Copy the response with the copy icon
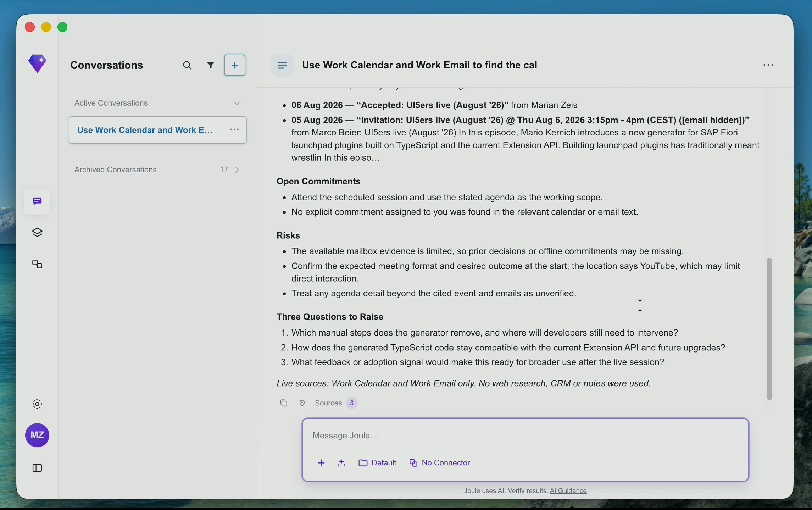The image size is (812, 510). [x=283, y=403]
